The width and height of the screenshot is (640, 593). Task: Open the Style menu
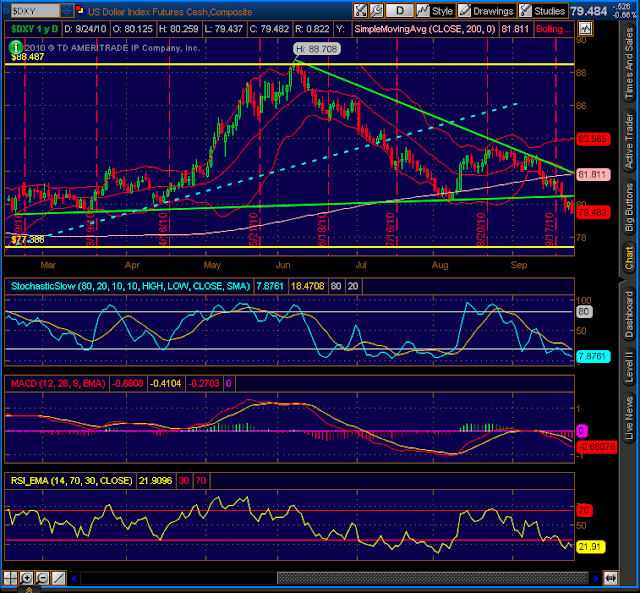click(x=435, y=11)
